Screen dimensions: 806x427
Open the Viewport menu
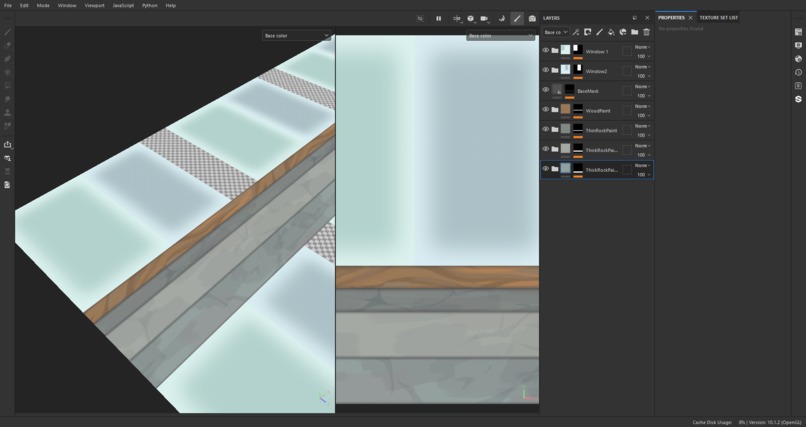[95, 5]
